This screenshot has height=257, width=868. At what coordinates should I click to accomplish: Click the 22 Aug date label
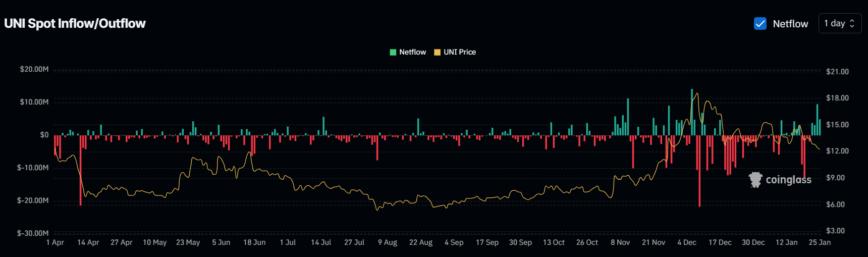coord(421,242)
